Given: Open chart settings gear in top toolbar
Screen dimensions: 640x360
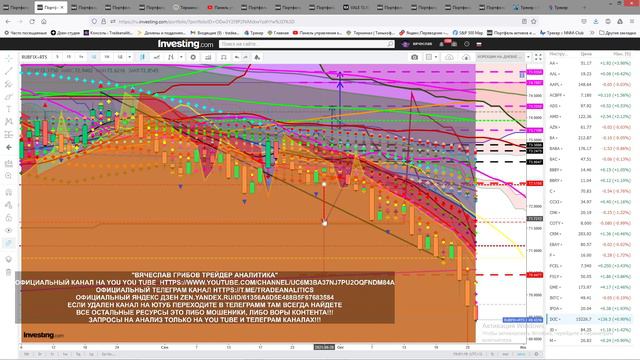Looking at the screenshot, I should (x=193, y=57).
